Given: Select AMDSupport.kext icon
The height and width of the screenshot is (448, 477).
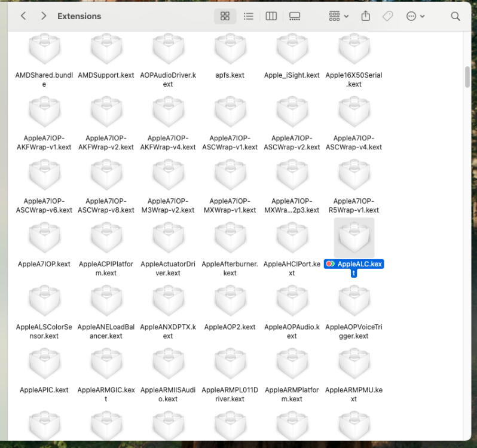Looking at the screenshot, I should pyautogui.click(x=106, y=48).
